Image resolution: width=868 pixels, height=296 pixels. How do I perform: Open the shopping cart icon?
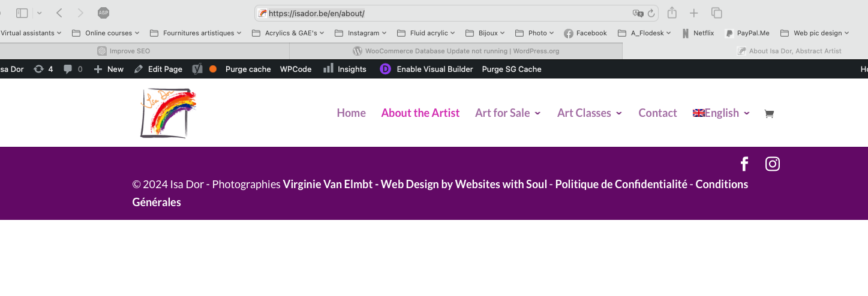[x=769, y=113]
